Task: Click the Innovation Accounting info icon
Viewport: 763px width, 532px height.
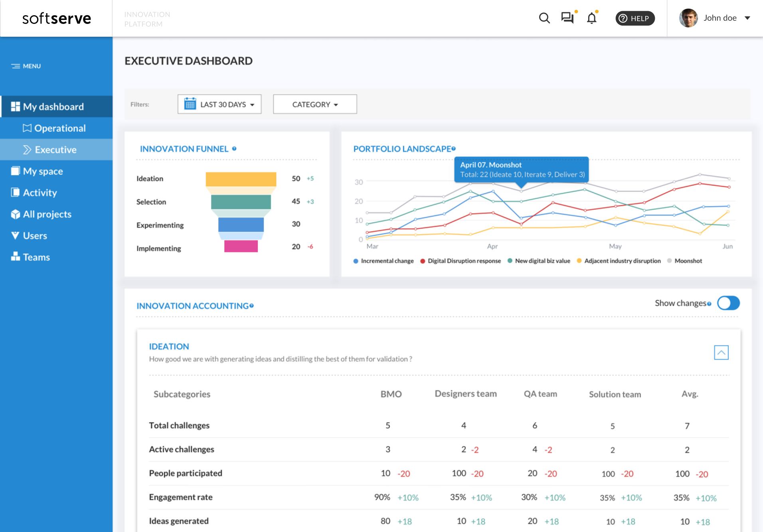Action: 251,306
